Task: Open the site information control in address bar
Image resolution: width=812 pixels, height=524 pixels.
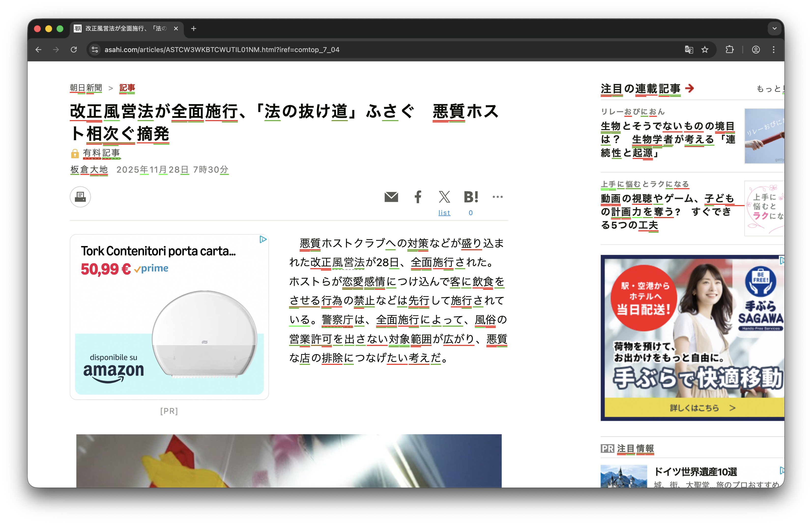Action: coord(95,50)
